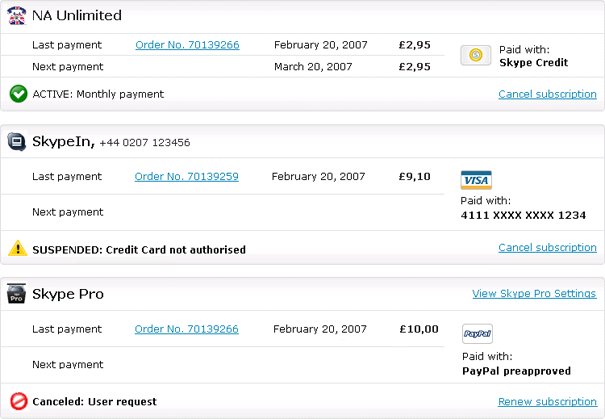The image size is (605, 419).
Task: Click the green ACTIVE checkmark icon
Action: tap(18, 94)
